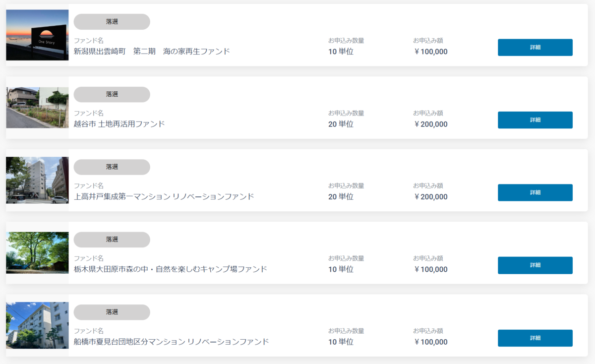Click the 越谷市 vacant lot thumbnail
The height and width of the screenshot is (364, 595).
37,108
